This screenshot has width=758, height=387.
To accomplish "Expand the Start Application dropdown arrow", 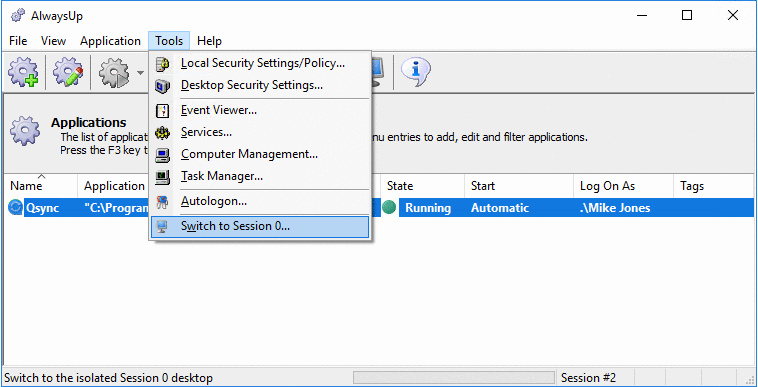I will (140, 73).
